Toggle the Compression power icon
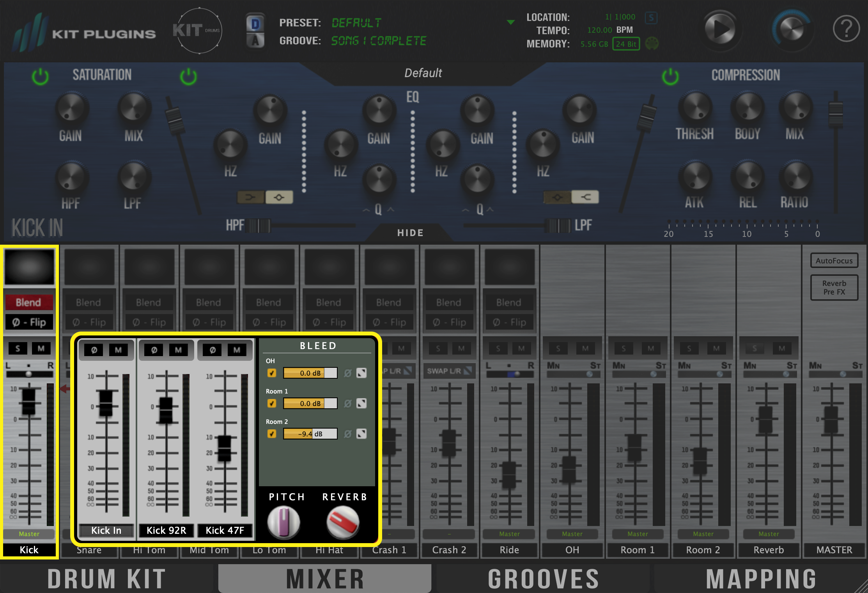Screen dimensions: 868x593 tap(670, 76)
